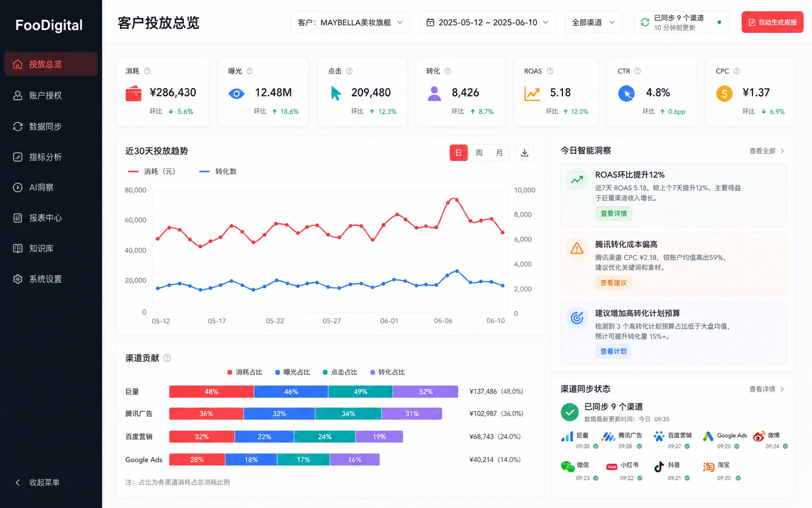Screen dimensions: 812x508
Task: Open the date range picker dropdown
Action: tap(487, 22)
